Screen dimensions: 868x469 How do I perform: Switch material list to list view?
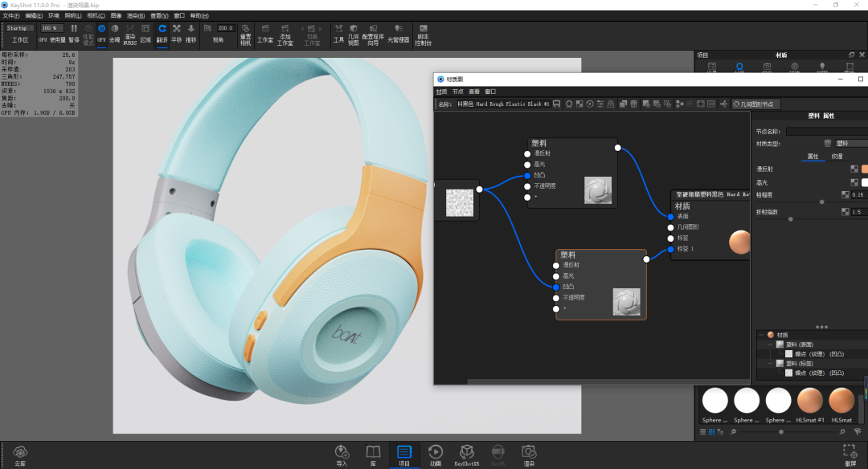pyautogui.click(x=703, y=432)
